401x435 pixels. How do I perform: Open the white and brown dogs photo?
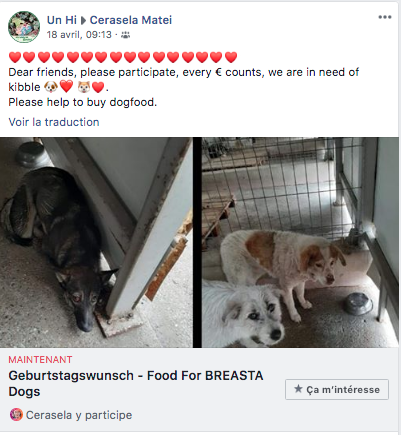(x=300, y=242)
